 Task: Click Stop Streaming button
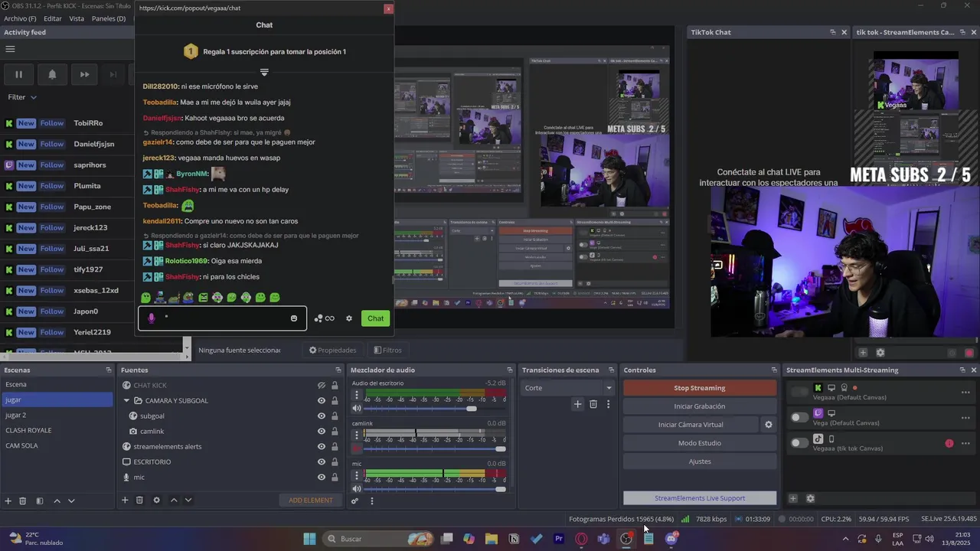click(700, 388)
